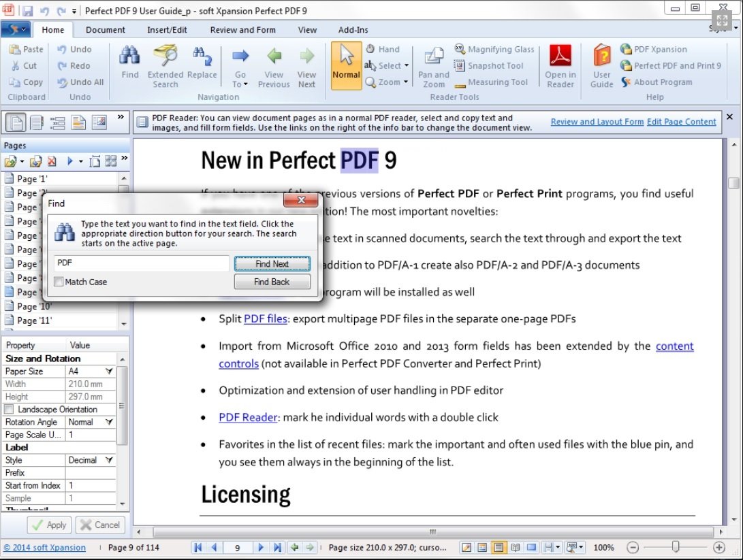Open Extended Search tool
Image resolution: width=743 pixels, height=560 pixels.
pyautogui.click(x=165, y=57)
